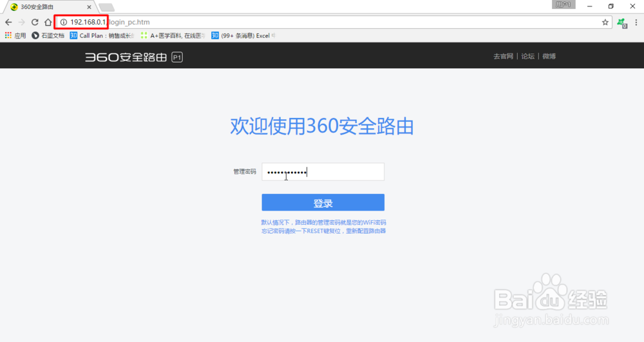Bookmark this page with the star icon

[x=605, y=22]
